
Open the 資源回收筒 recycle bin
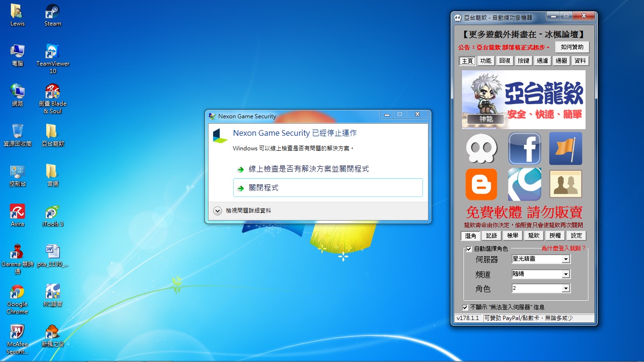[x=17, y=135]
